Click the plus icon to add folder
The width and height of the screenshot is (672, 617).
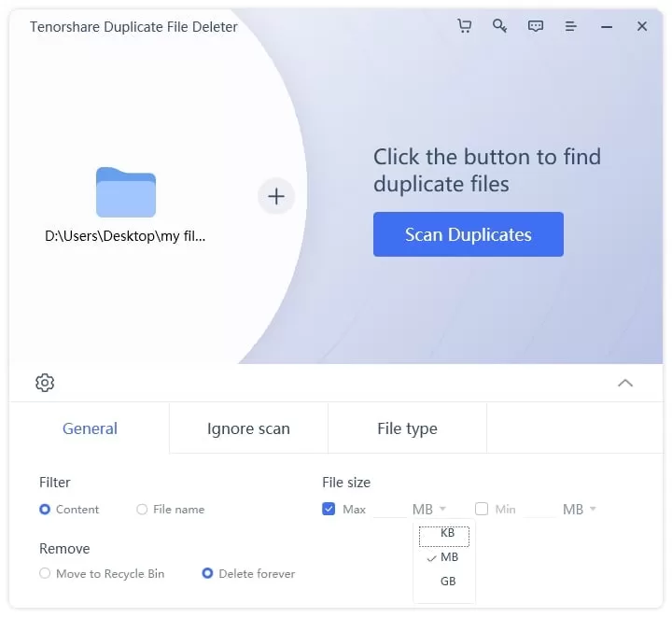click(x=276, y=196)
